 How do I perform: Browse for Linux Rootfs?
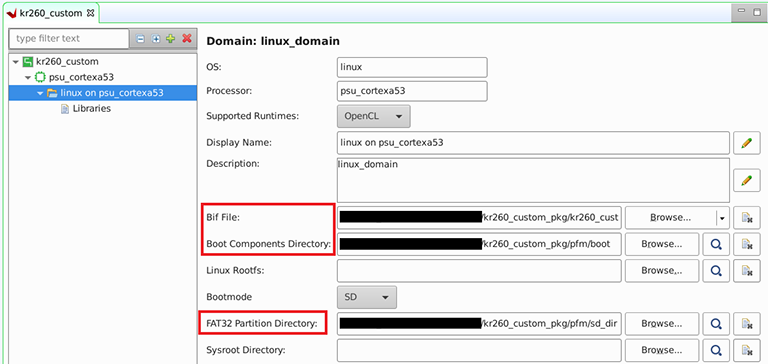click(x=662, y=270)
